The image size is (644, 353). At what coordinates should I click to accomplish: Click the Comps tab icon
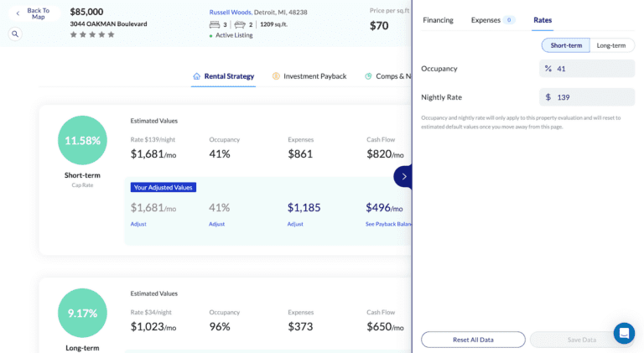[368, 76]
